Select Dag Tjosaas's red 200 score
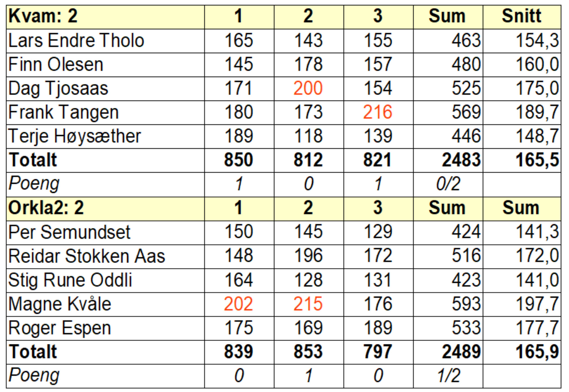 point(308,89)
